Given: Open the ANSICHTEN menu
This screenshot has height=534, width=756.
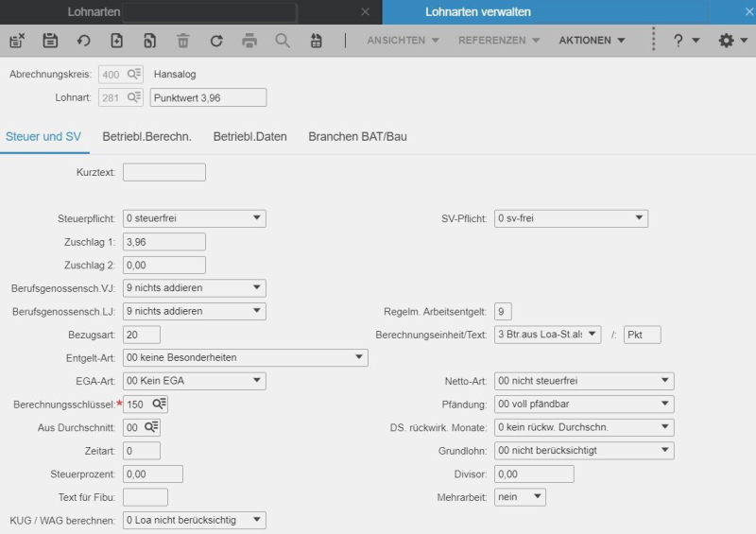Looking at the screenshot, I should click(403, 41).
